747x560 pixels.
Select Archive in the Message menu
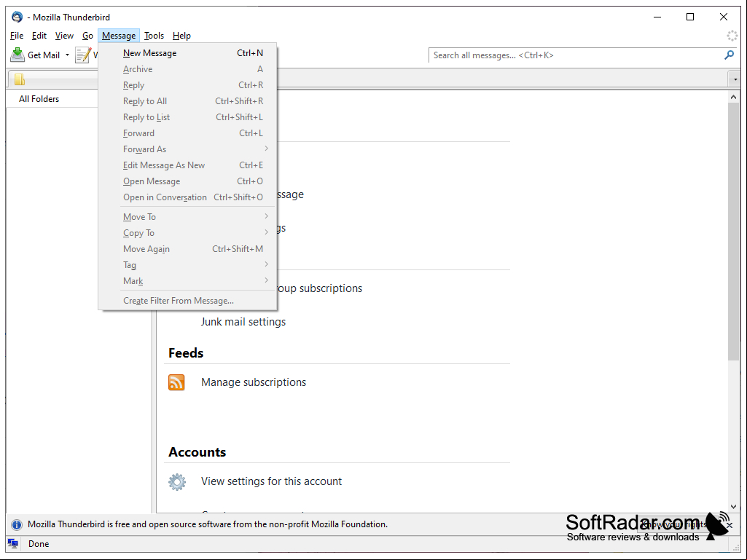click(188, 69)
